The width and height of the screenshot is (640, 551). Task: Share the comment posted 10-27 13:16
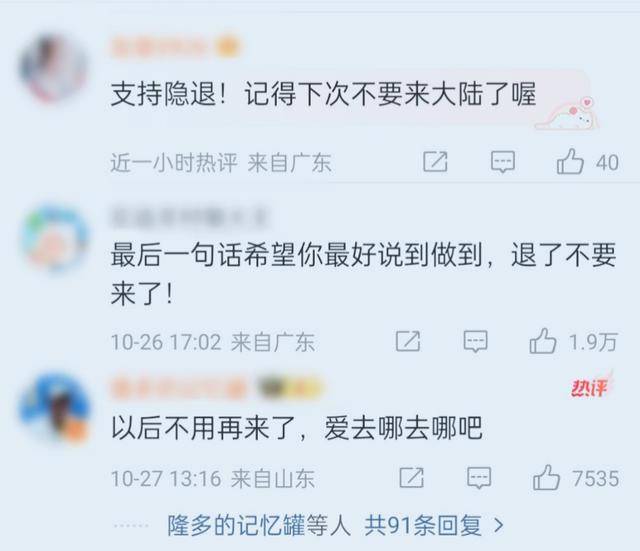411,478
